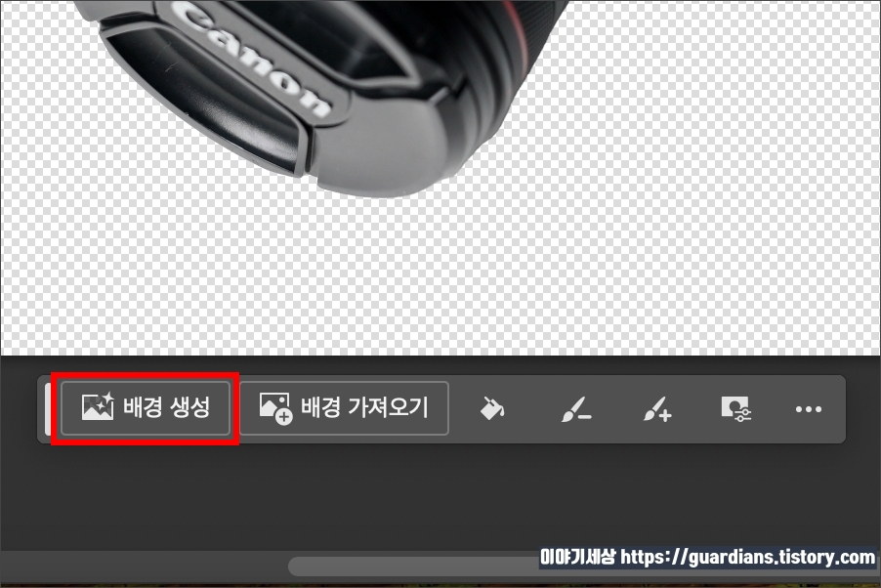Click the 배경 생성 button
This screenshot has width=881, height=588.
tap(145, 408)
